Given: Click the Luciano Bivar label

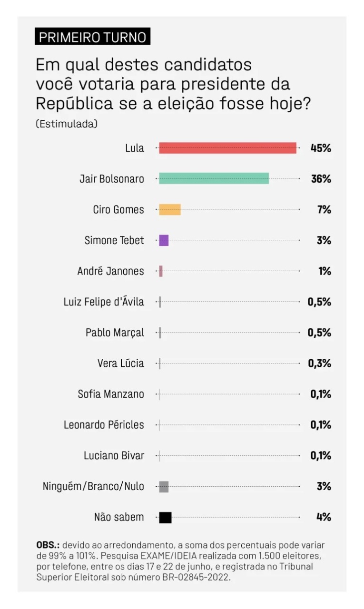Looking at the screenshot, I should coord(114,455).
